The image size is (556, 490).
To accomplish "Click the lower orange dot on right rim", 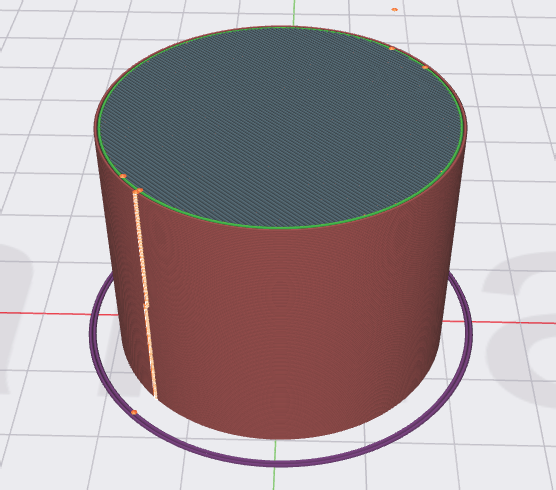I will click(x=425, y=67).
